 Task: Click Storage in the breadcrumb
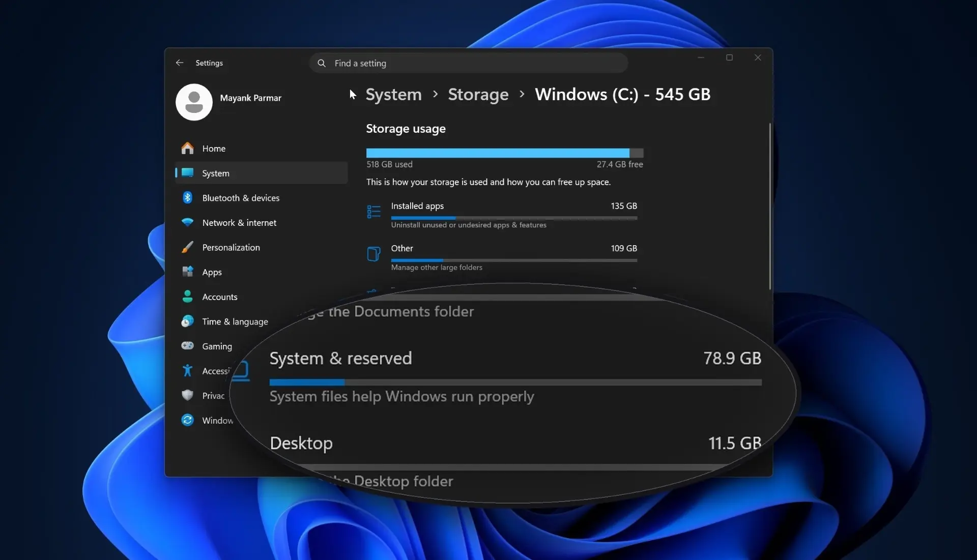pyautogui.click(x=478, y=95)
